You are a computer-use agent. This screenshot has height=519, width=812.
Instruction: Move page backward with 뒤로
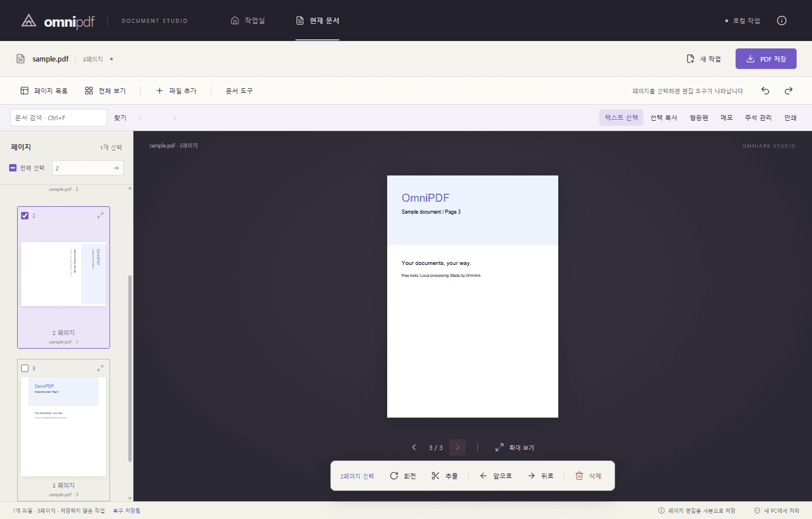pyautogui.click(x=541, y=476)
